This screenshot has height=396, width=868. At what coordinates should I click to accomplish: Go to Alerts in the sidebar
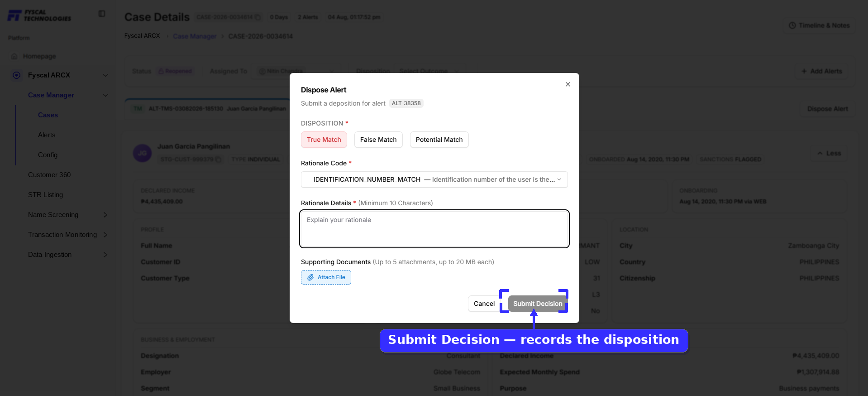click(x=47, y=135)
